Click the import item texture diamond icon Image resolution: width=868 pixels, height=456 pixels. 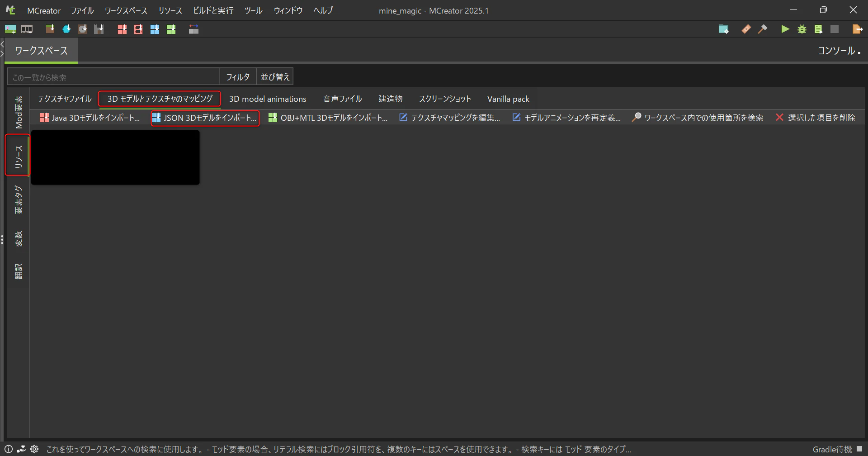pos(66,29)
